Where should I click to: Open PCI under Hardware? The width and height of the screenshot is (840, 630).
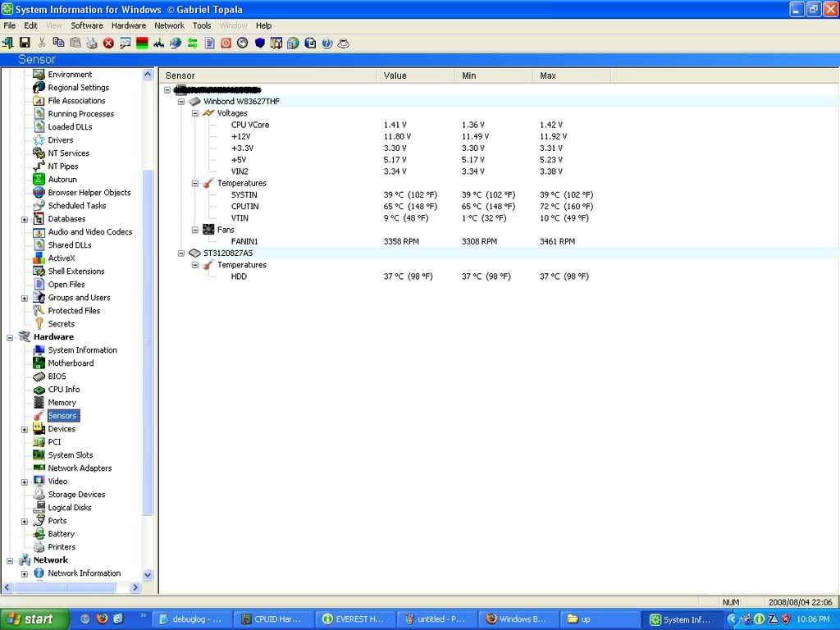point(54,441)
